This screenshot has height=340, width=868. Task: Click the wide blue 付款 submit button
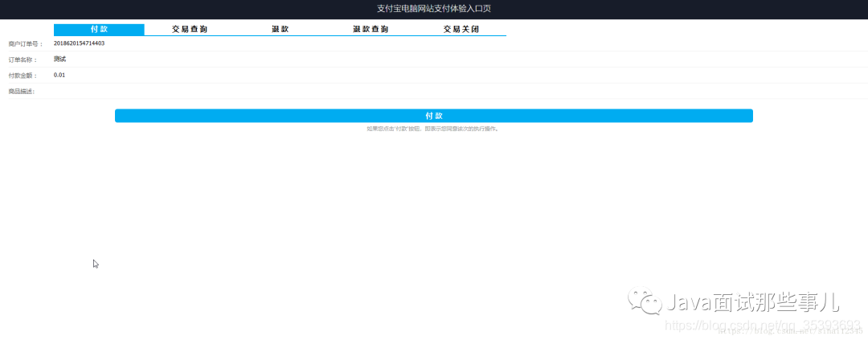pyautogui.click(x=433, y=116)
